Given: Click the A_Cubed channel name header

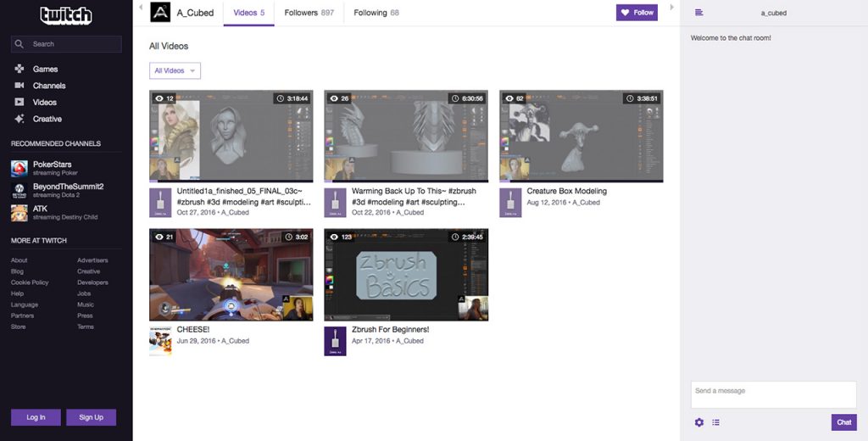Looking at the screenshot, I should [196, 13].
